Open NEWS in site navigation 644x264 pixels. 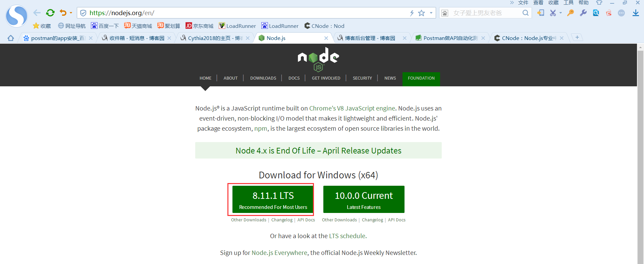click(x=390, y=78)
